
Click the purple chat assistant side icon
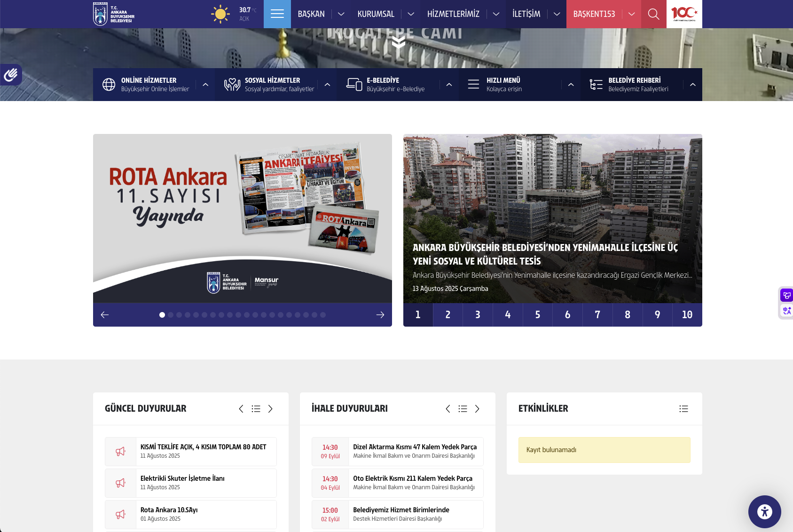click(786, 296)
